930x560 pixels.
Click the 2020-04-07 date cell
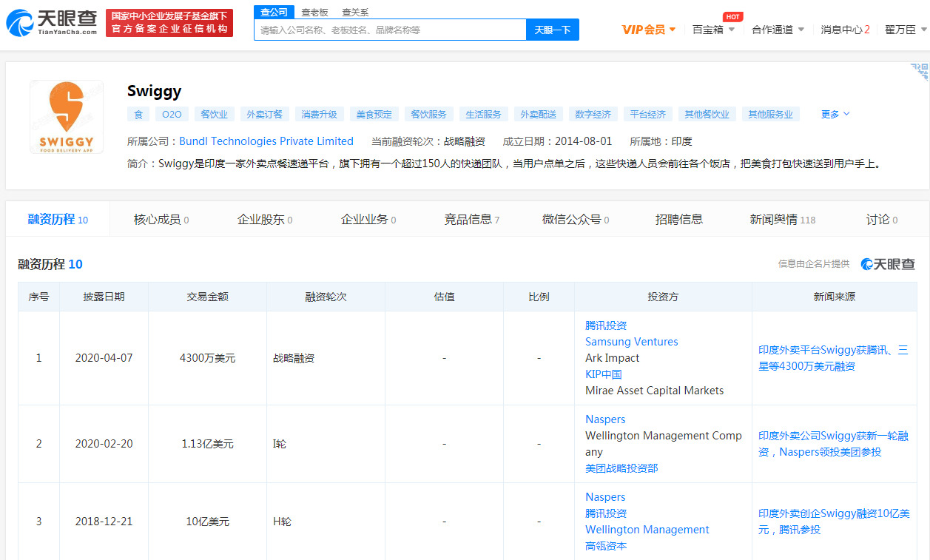tap(104, 358)
